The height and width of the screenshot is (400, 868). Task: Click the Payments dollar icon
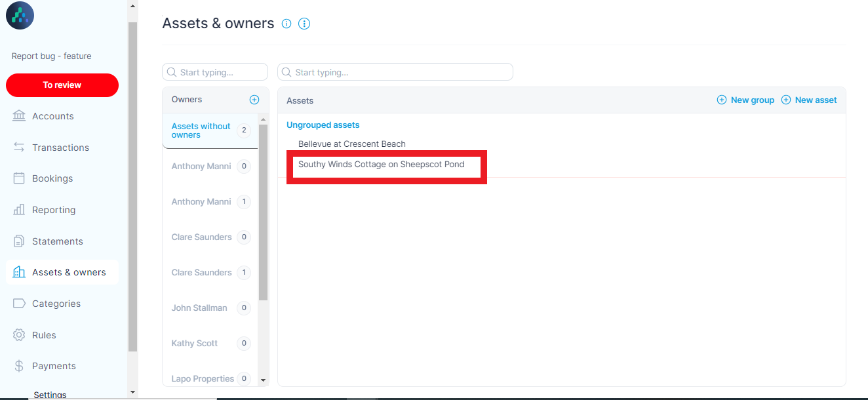click(19, 366)
